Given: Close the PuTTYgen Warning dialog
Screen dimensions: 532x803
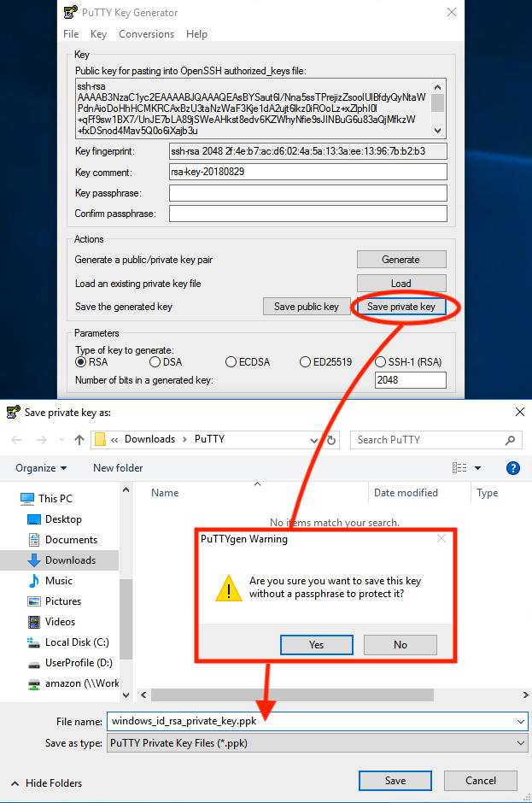Looking at the screenshot, I should coord(441,538).
